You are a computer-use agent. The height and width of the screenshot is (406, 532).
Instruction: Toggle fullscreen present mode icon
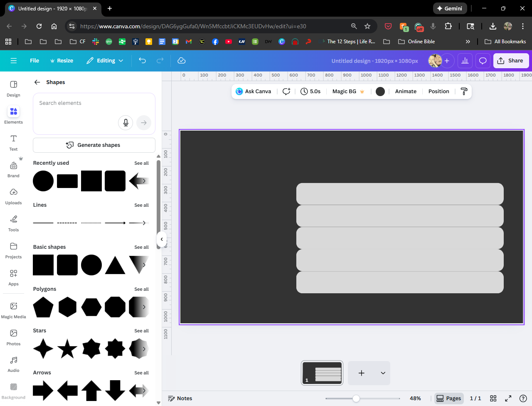[x=508, y=399]
